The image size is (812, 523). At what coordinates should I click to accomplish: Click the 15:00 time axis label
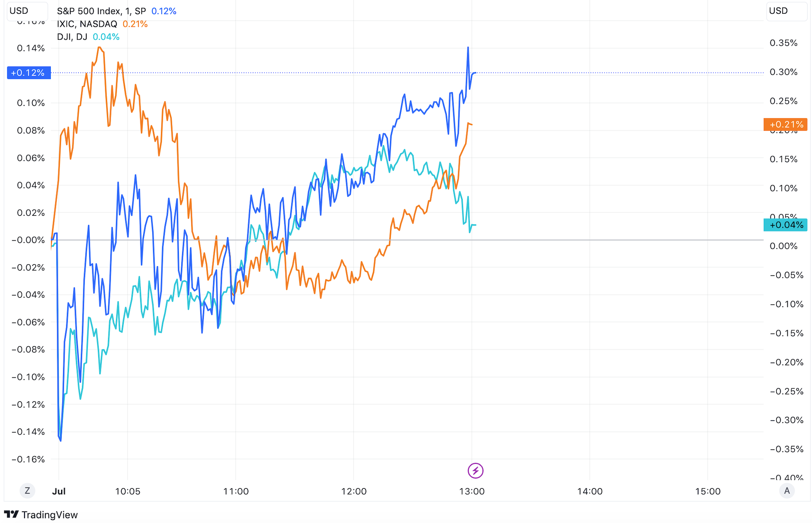pos(708,491)
